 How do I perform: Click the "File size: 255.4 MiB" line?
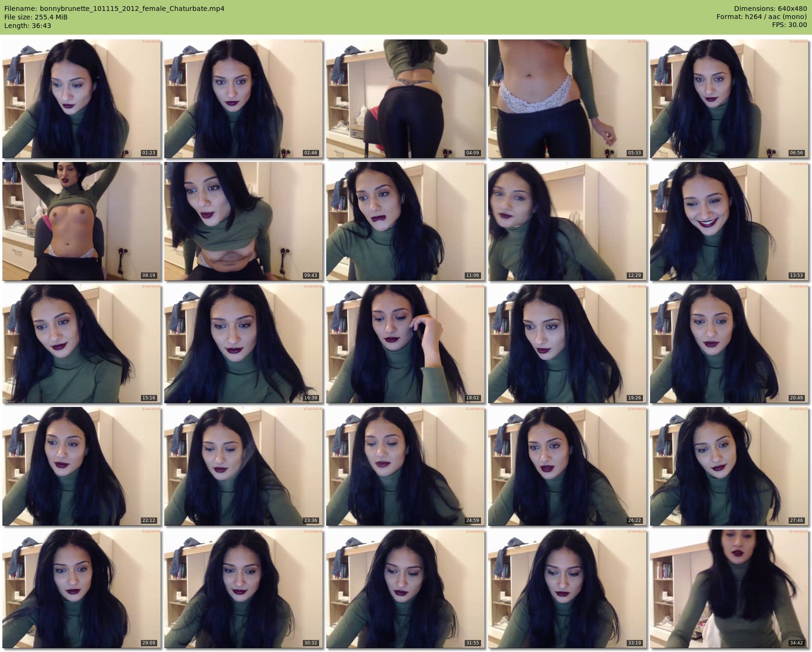coord(36,17)
